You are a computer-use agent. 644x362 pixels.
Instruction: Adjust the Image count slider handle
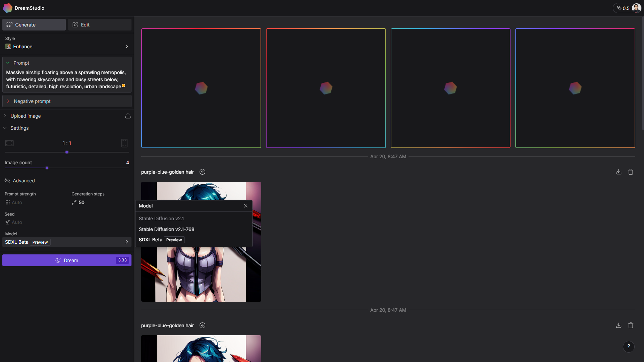pos(47,168)
